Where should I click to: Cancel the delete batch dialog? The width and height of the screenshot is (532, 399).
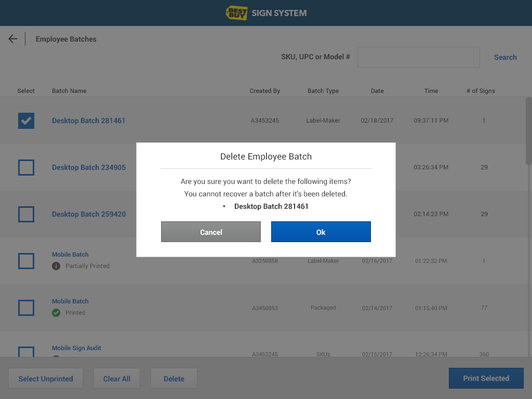coord(211,232)
